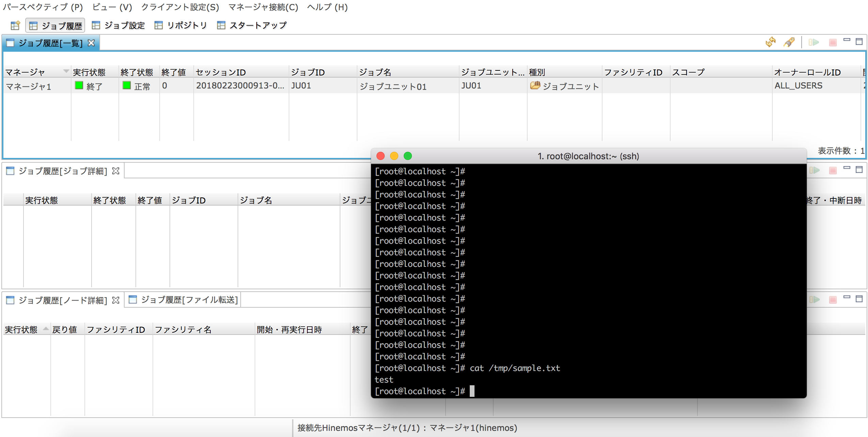Maximize the ジョブ履歴[一覧] view panel

click(859, 42)
